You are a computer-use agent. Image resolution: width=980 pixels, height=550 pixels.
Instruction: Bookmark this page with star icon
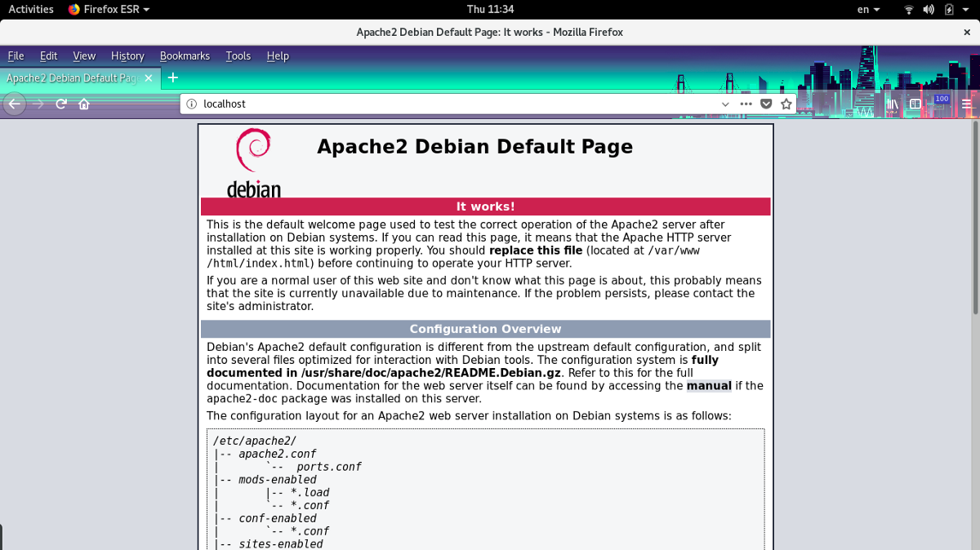click(x=786, y=104)
